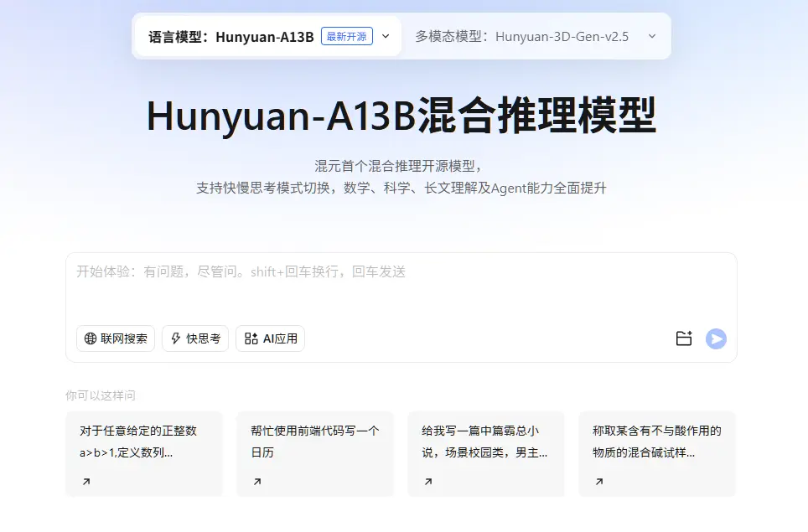Open the AI应用 apps button

[270, 338]
